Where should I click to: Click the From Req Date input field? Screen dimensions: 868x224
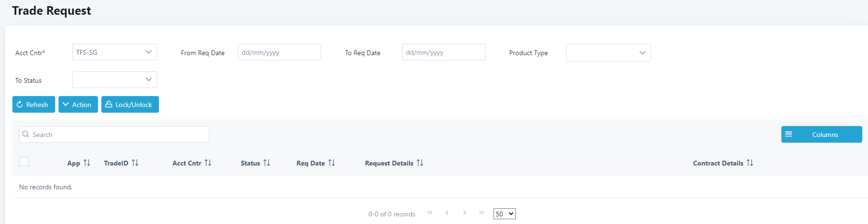pyautogui.click(x=279, y=52)
